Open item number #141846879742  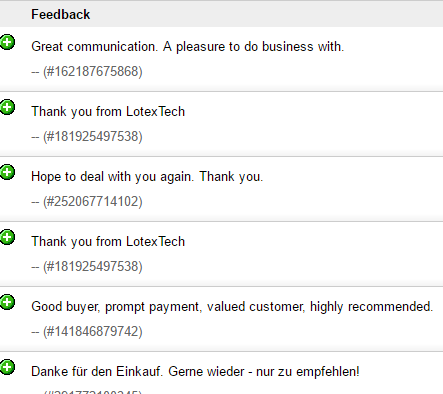[x=92, y=331]
